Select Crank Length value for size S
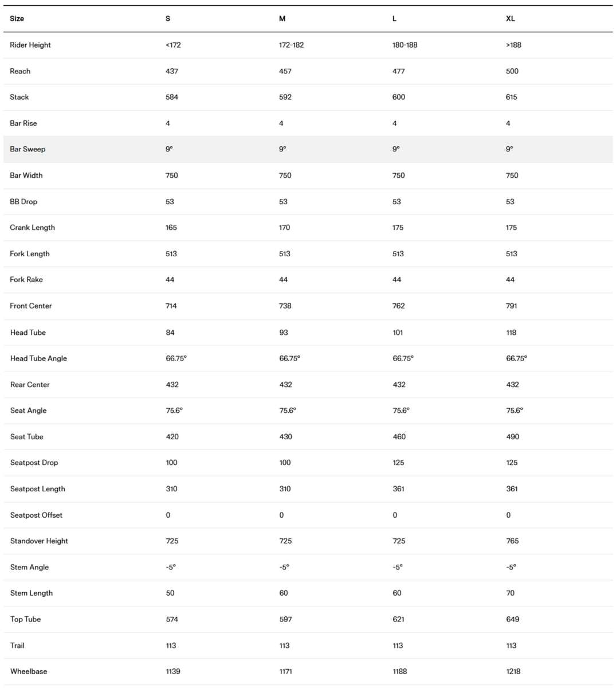The height and width of the screenshot is (688, 616). pyautogui.click(x=171, y=228)
